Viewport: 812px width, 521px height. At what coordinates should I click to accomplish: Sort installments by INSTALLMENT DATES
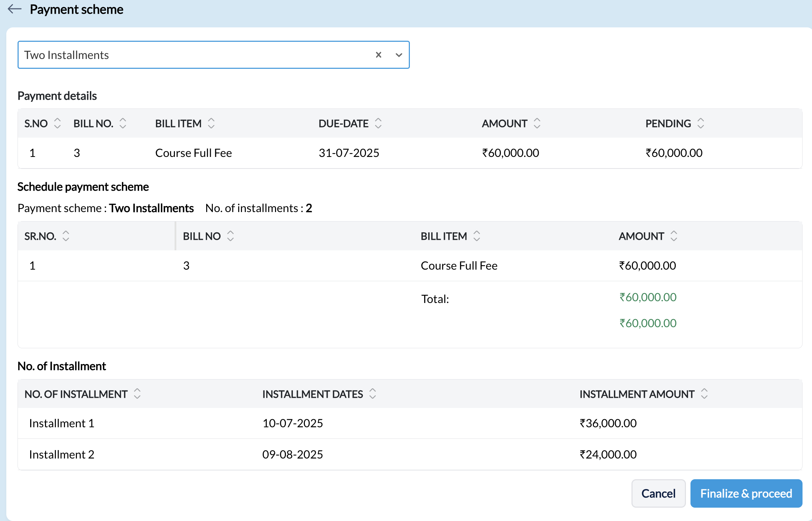pyautogui.click(x=372, y=394)
